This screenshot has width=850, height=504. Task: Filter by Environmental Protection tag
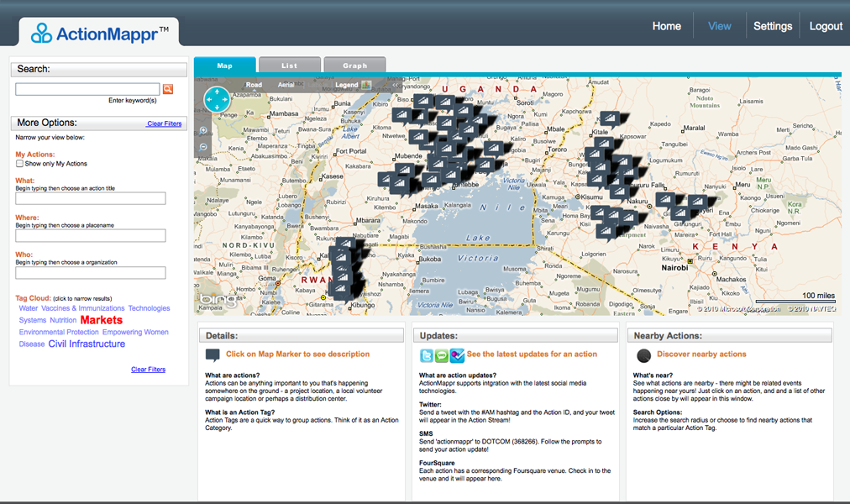[59, 332]
